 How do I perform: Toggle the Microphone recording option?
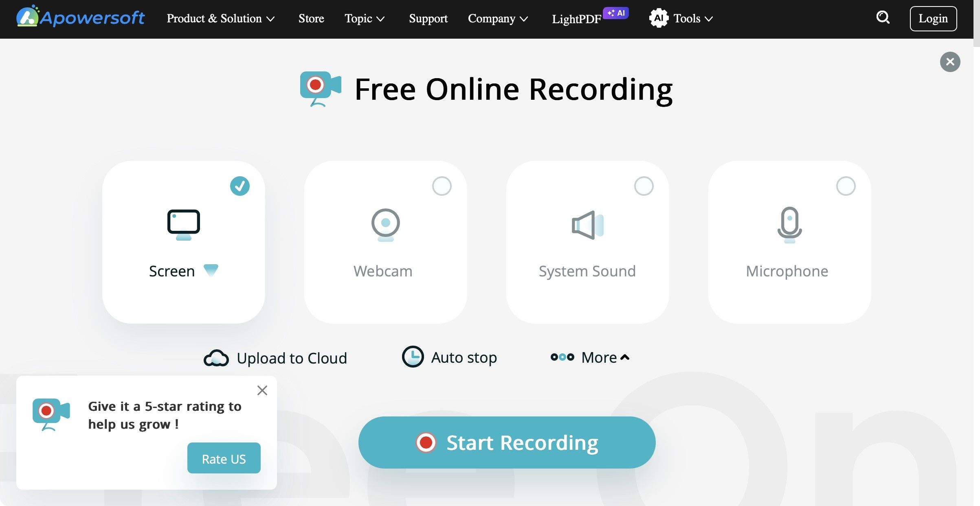845,186
